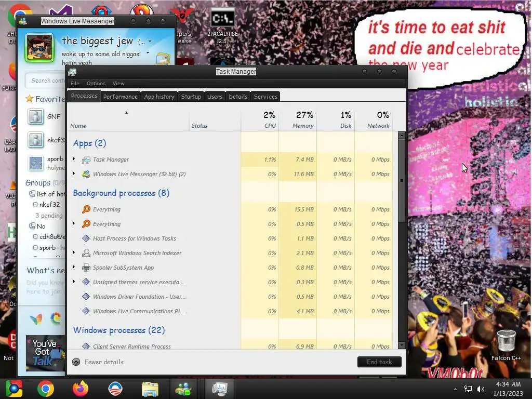Focus the Search contacts field in Messenger

coord(45,81)
